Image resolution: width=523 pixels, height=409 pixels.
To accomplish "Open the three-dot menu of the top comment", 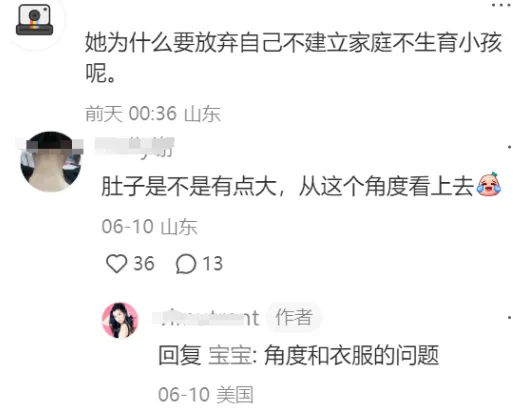I will (501, 5).
